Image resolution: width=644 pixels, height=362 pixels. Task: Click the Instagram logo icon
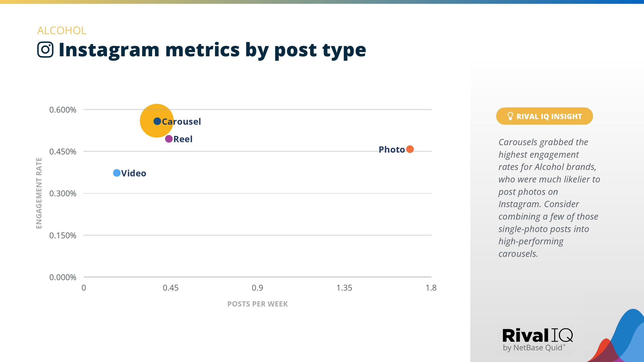click(45, 50)
